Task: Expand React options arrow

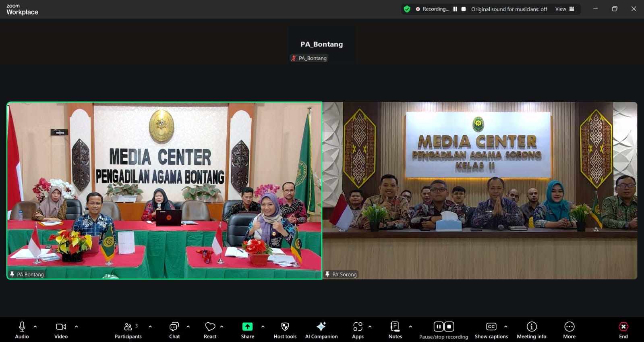Action: (x=222, y=327)
